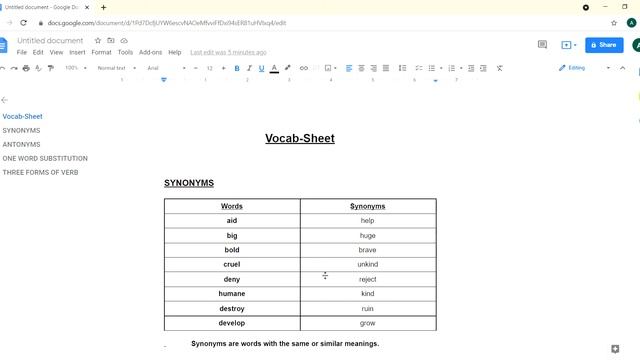Viewport: 640px width, 360px height.
Task: Increase font size with plus button
Action: tap(223, 68)
